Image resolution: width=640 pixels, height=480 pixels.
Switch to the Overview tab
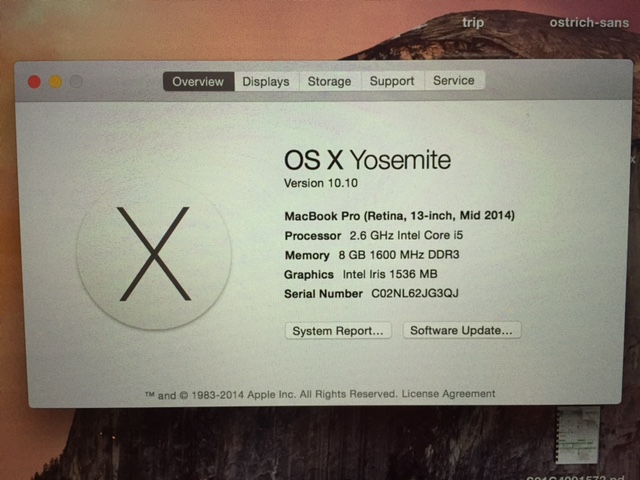coord(198,81)
